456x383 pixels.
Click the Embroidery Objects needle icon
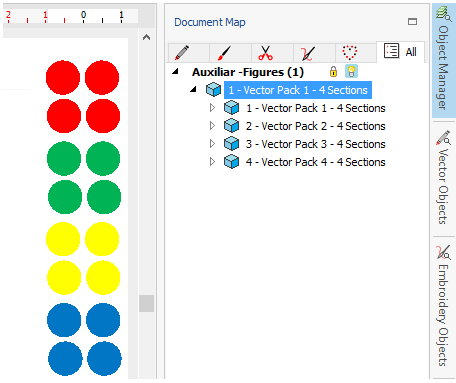point(443,252)
